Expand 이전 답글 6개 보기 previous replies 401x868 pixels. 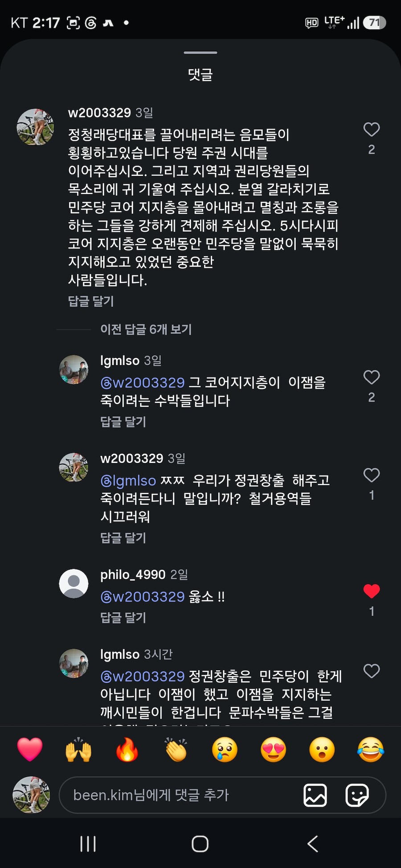coord(146,329)
